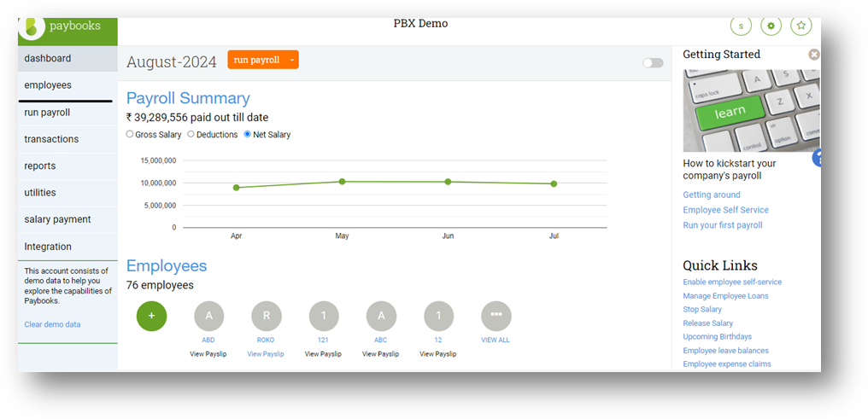Toggle the switch in the month header

click(653, 63)
